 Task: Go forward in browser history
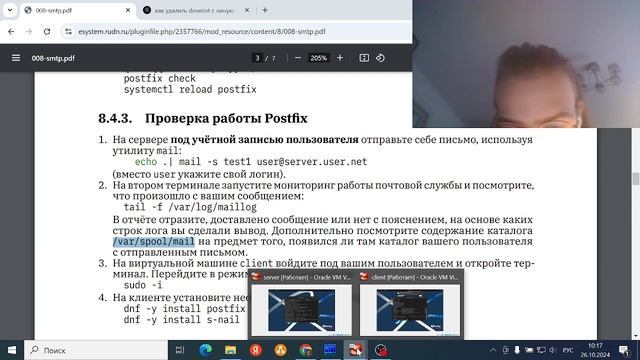[x=29, y=31]
